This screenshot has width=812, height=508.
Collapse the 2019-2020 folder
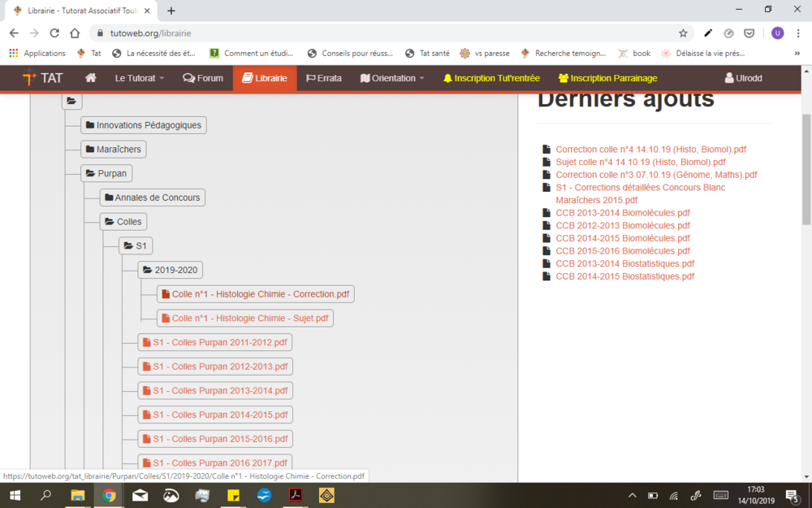170,270
